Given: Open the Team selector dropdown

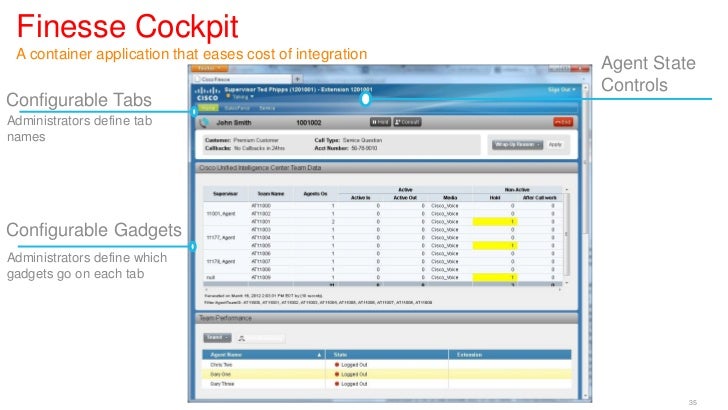Looking at the screenshot, I should point(217,338).
